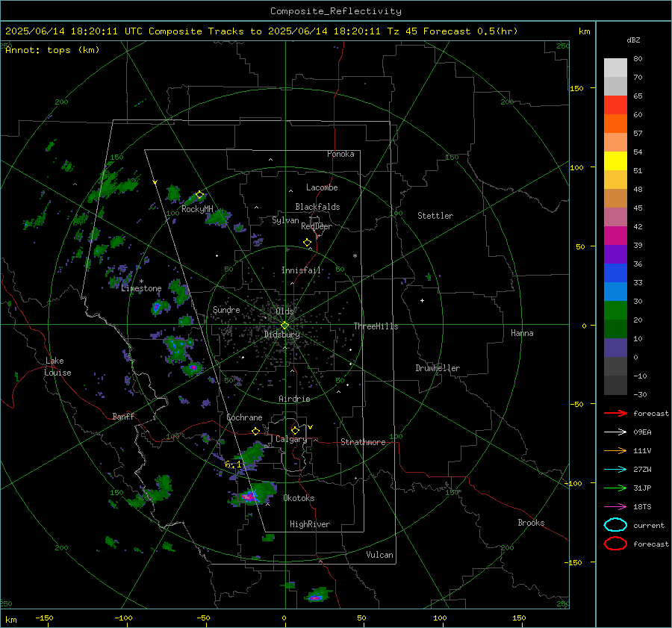Click the yellow diamond marker beside RockyMH

click(199, 195)
